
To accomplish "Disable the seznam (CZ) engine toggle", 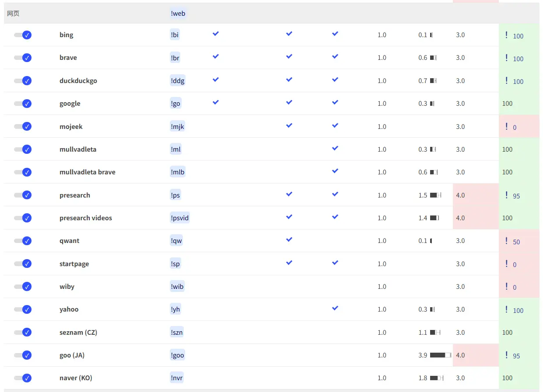I will 23,333.
